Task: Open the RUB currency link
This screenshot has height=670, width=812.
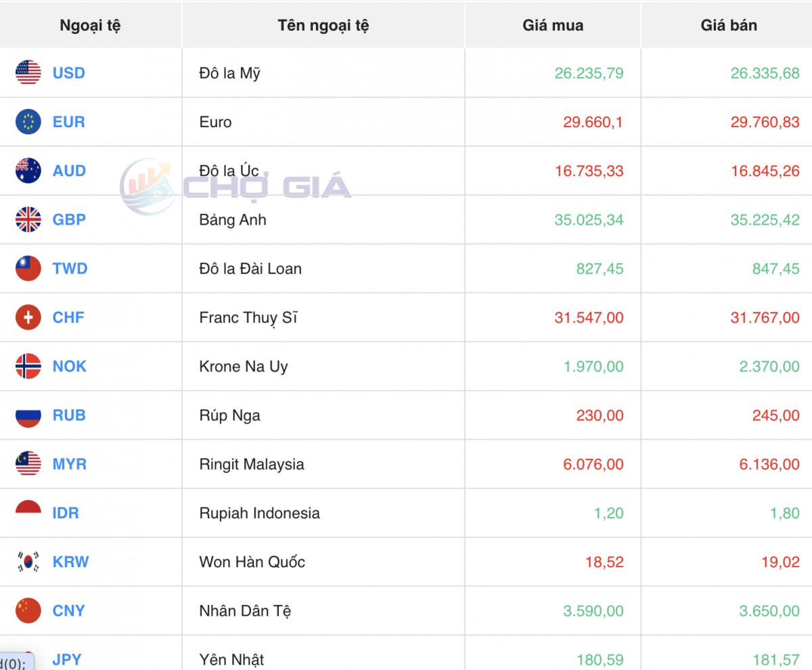Action: [69, 416]
